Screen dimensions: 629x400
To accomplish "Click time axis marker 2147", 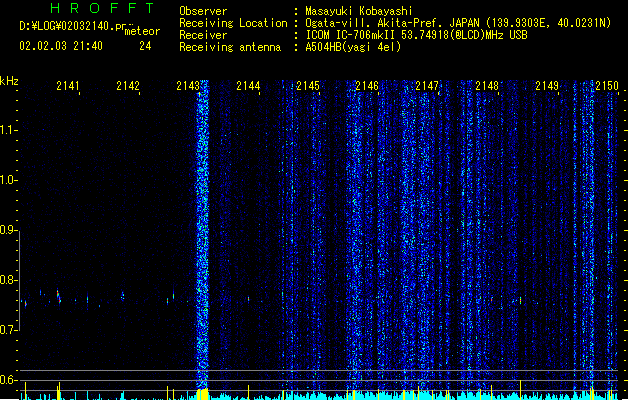I will 427,86.
